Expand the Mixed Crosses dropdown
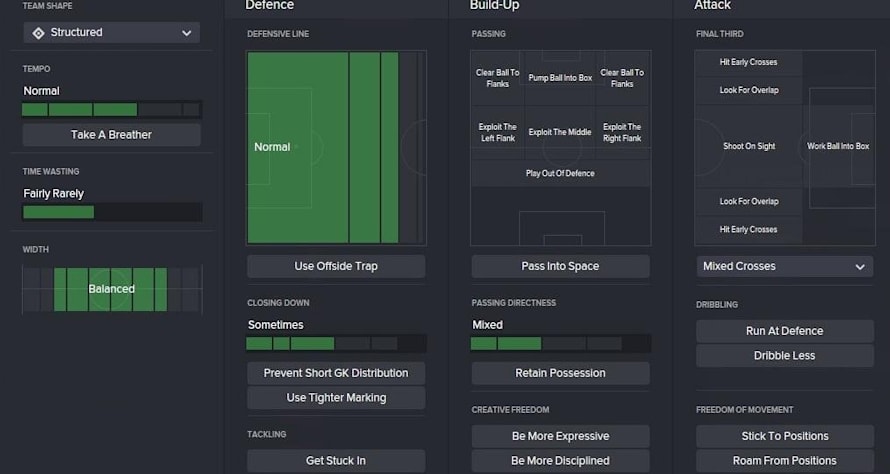This screenshot has width=890, height=474. tap(784, 267)
